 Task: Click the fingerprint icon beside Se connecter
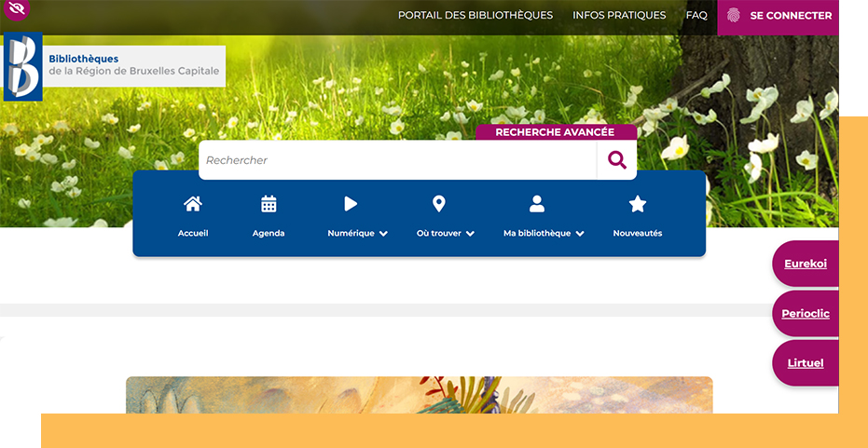[733, 16]
